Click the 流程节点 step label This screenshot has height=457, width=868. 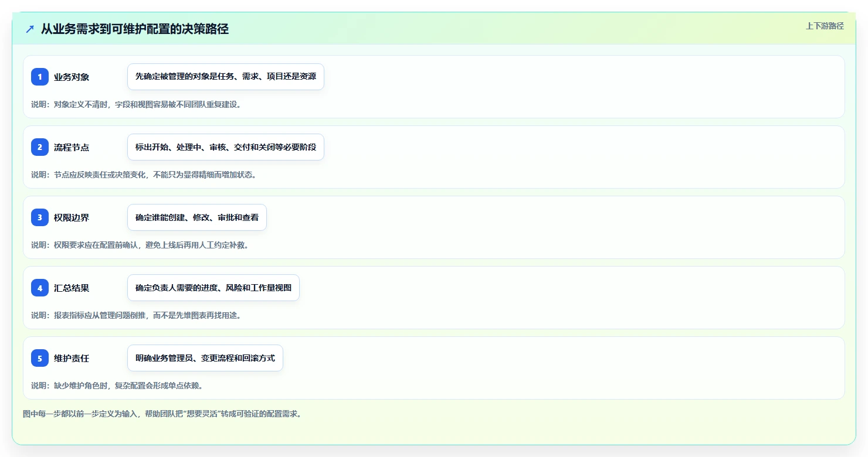click(72, 147)
